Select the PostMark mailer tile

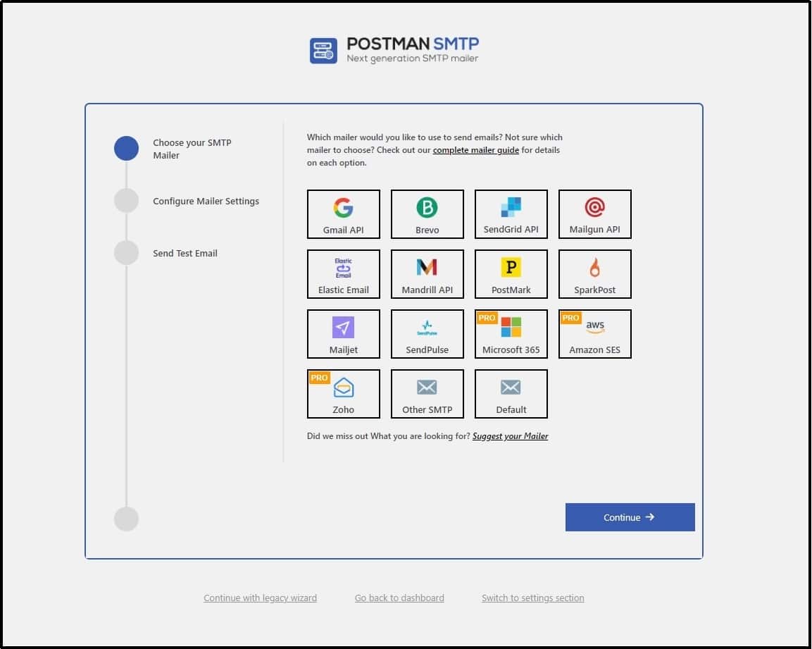coord(511,273)
